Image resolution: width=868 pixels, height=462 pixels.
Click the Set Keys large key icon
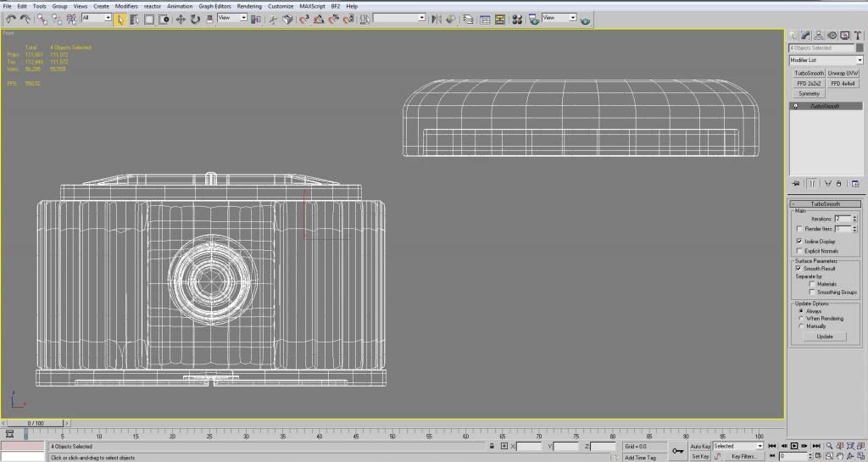678,451
